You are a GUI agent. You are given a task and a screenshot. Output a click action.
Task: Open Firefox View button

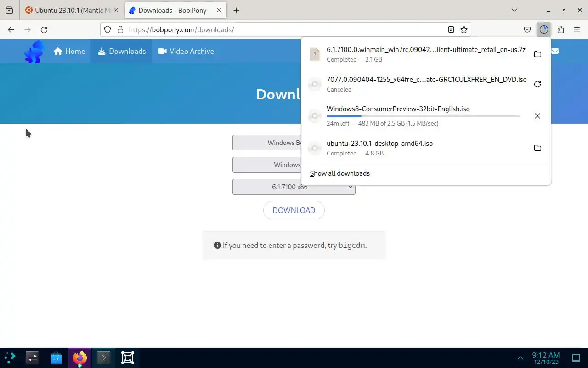point(9,10)
